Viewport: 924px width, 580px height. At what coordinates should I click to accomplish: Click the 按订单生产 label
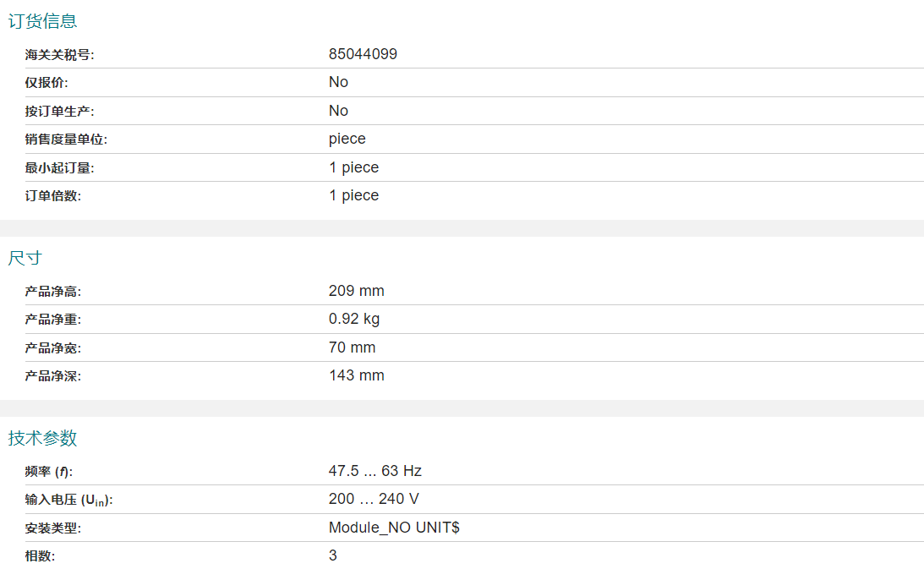(59, 112)
